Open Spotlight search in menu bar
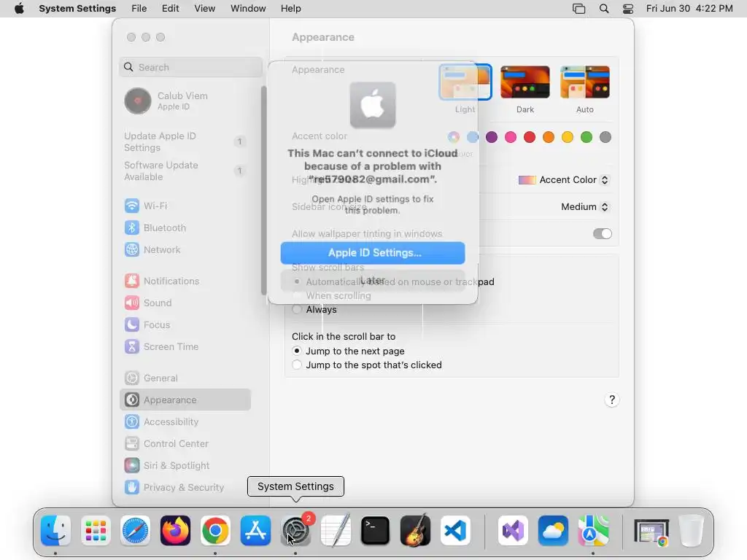Screen dimensions: 747x560 (603, 9)
